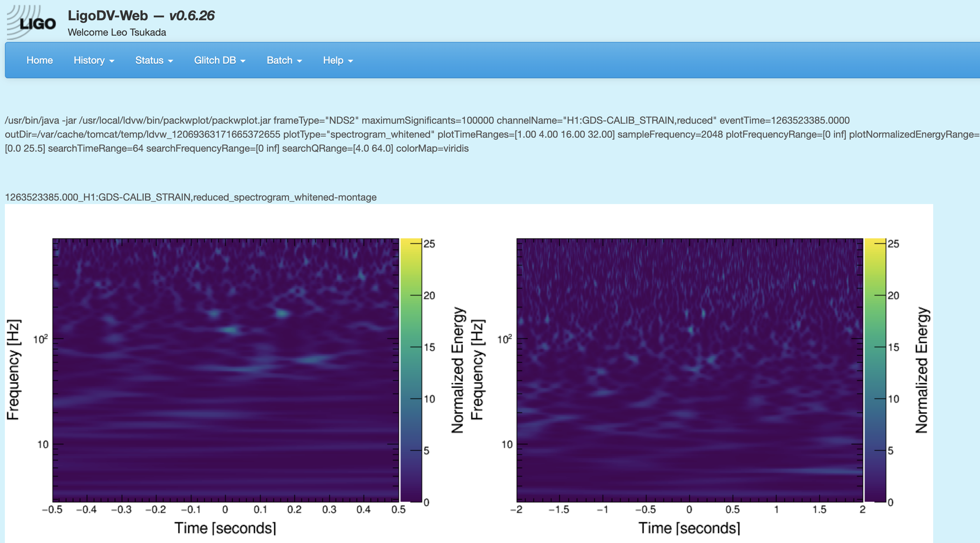The image size is (980, 543).
Task: Open the Batch dropdown menu
Action: tap(284, 60)
